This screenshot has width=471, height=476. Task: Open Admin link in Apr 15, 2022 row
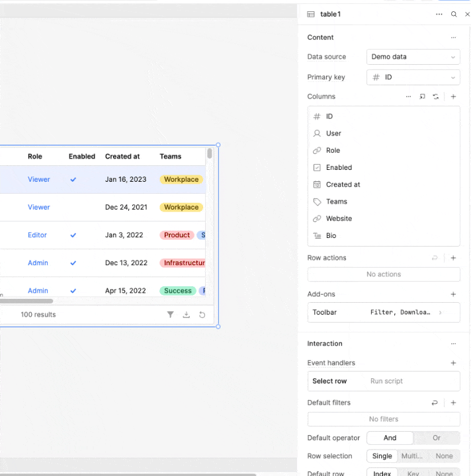tap(38, 291)
